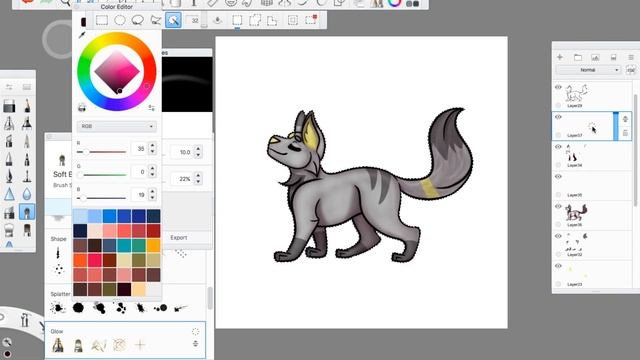Select the plus-shaped Glow brush

pos(140,345)
